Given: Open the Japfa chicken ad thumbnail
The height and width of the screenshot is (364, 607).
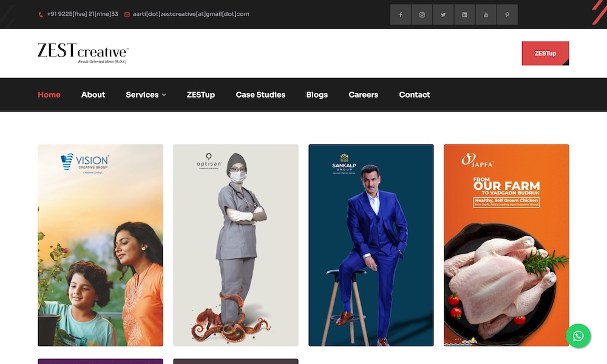Looking at the screenshot, I should (x=506, y=245).
